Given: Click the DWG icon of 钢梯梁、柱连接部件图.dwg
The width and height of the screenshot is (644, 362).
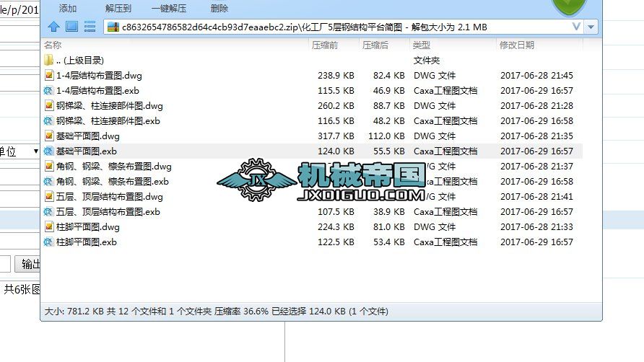Looking at the screenshot, I should (x=49, y=106).
